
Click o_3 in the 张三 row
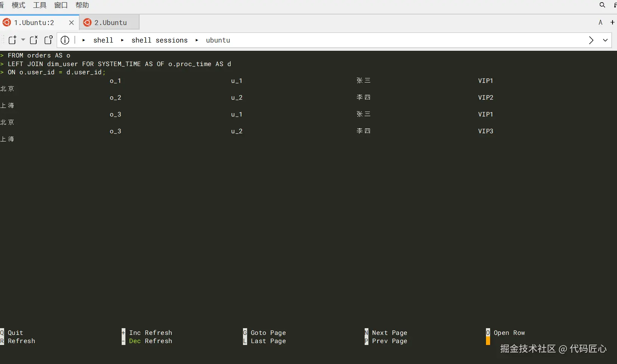(115, 114)
